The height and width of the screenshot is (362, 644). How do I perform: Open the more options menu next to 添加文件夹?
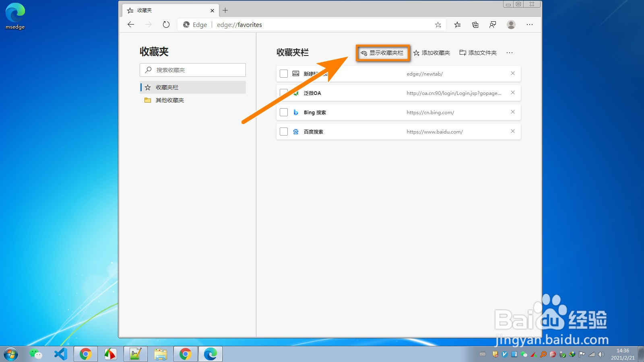(510, 53)
